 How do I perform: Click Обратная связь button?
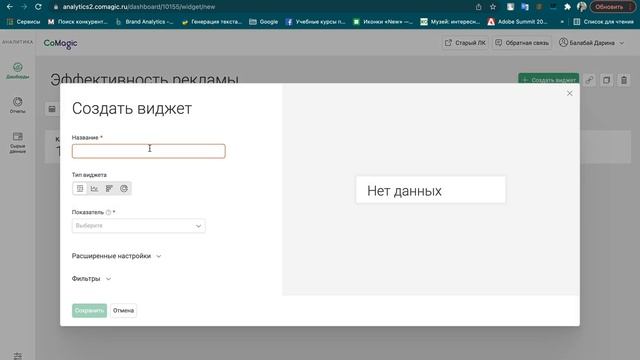coord(522,43)
